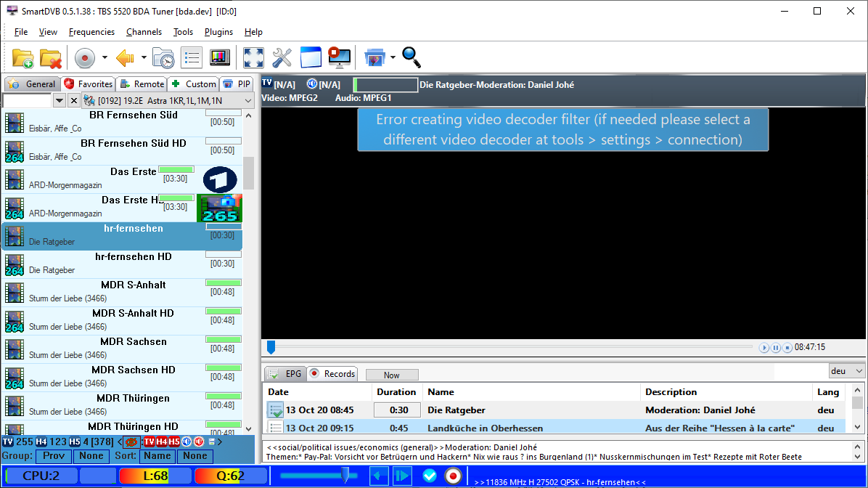Click the magnifying glass search icon

click(412, 57)
